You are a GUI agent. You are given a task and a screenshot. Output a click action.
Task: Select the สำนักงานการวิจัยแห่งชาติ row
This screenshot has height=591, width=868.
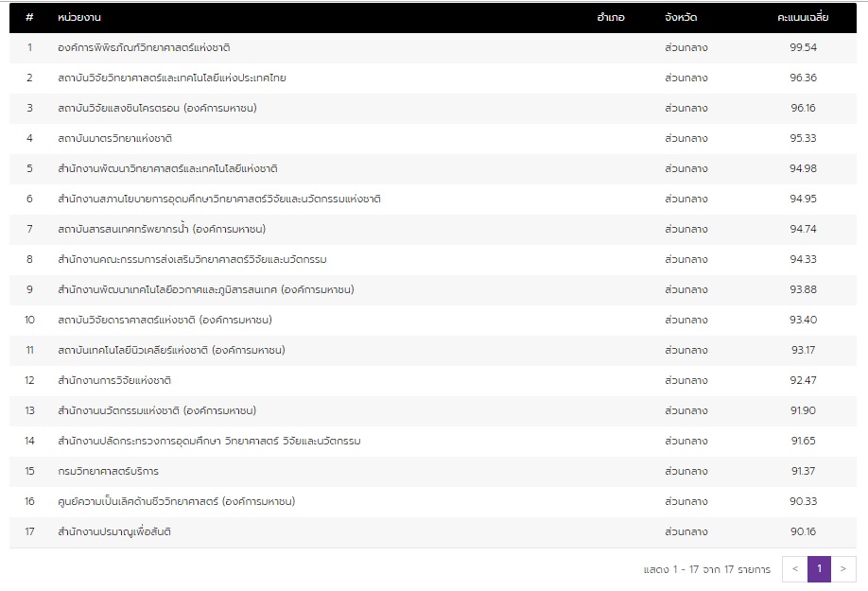[x=114, y=380]
